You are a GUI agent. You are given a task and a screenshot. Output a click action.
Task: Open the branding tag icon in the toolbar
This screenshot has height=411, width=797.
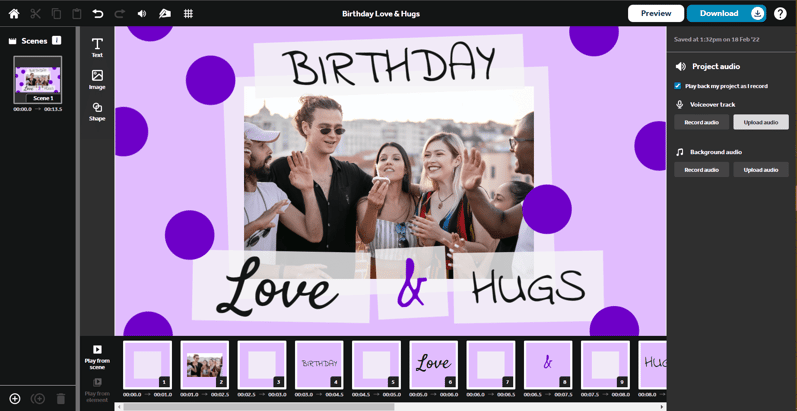coord(165,14)
